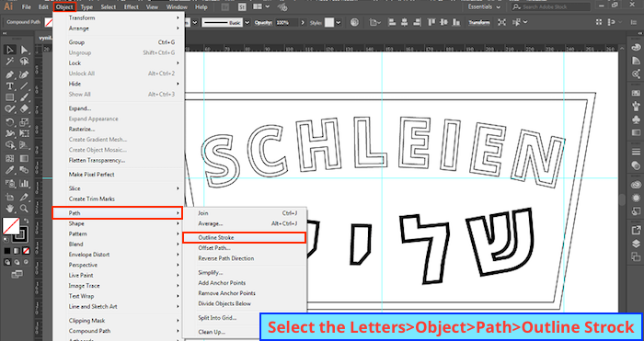Open the Artboards panel icon
The image size is (644, 341).
coord(637,256)
